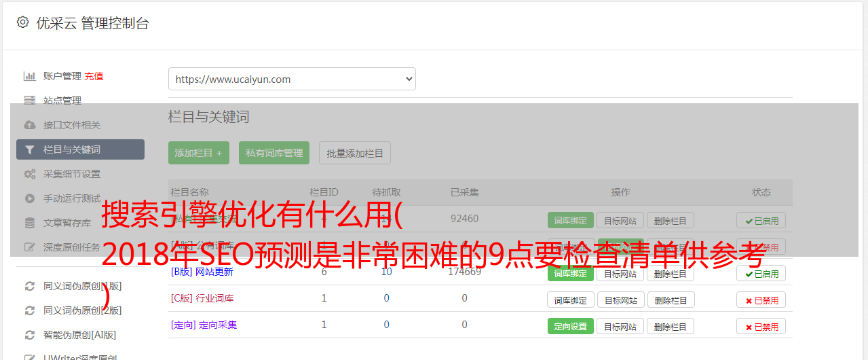Click 目标网站 for [C版] 行业词库
868x360 pixels.
pos(620,300)
